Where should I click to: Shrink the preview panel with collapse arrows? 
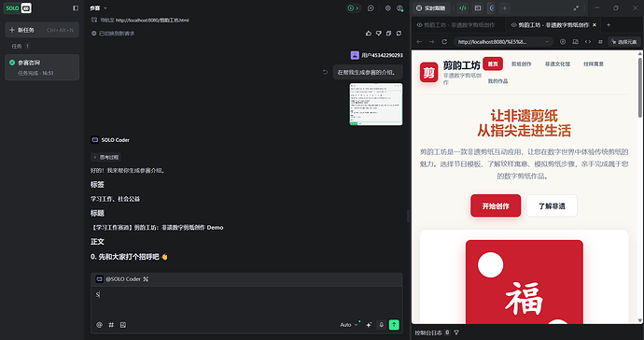(x=576, y=7)
